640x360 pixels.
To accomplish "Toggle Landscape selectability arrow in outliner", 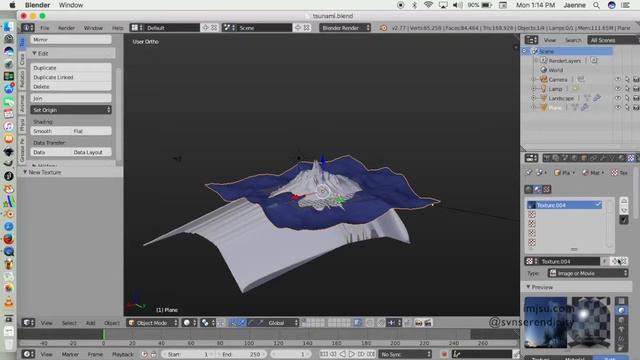I will [627, 98].
